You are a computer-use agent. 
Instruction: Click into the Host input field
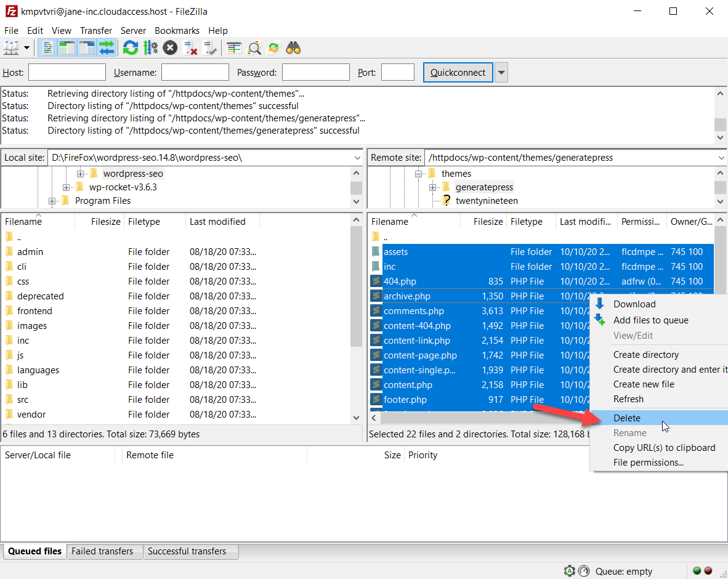(x=67, y=73)
